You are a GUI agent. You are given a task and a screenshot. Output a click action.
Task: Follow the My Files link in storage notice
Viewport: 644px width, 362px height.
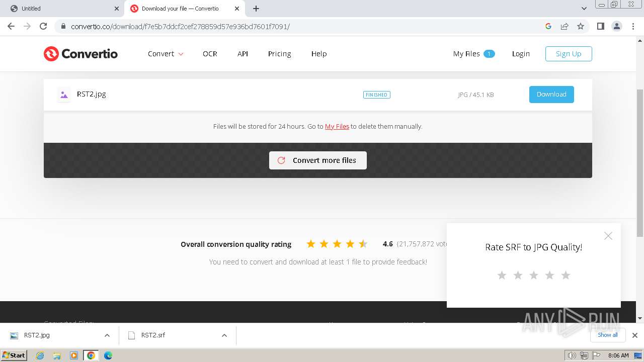[x=337, y=127]
